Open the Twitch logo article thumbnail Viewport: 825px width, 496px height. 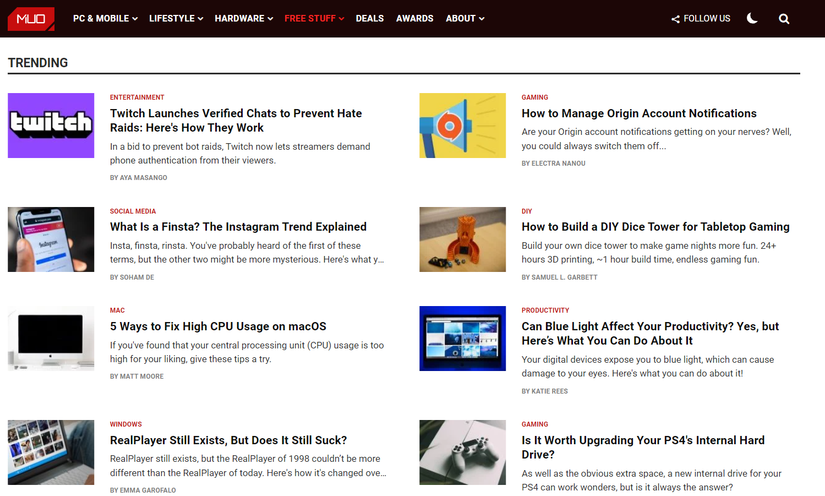tap(51, 125)
